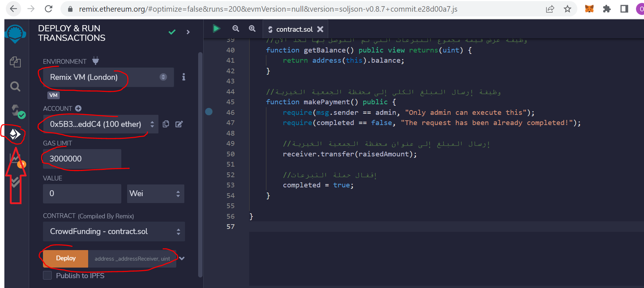Click line number 57 in gutter
Image resolution: width=644 pixels, height=288 pixels.
(230, 227)
